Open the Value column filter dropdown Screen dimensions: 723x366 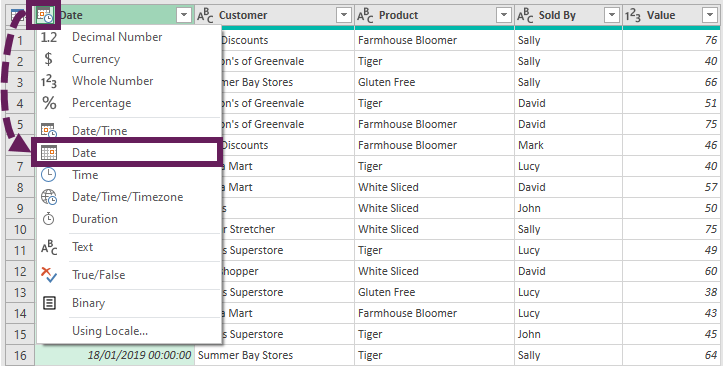[709, 16]
